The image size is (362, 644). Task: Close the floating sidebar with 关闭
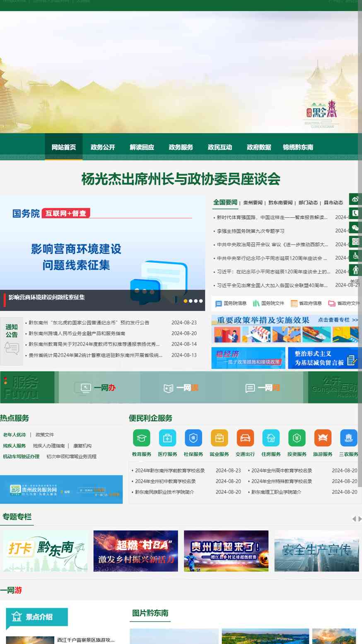355,281
